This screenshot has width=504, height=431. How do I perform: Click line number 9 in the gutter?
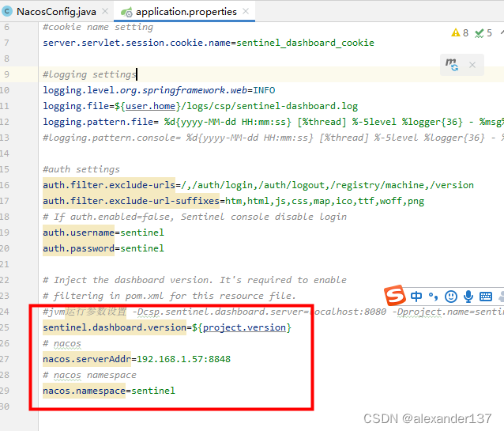(7, 74)
